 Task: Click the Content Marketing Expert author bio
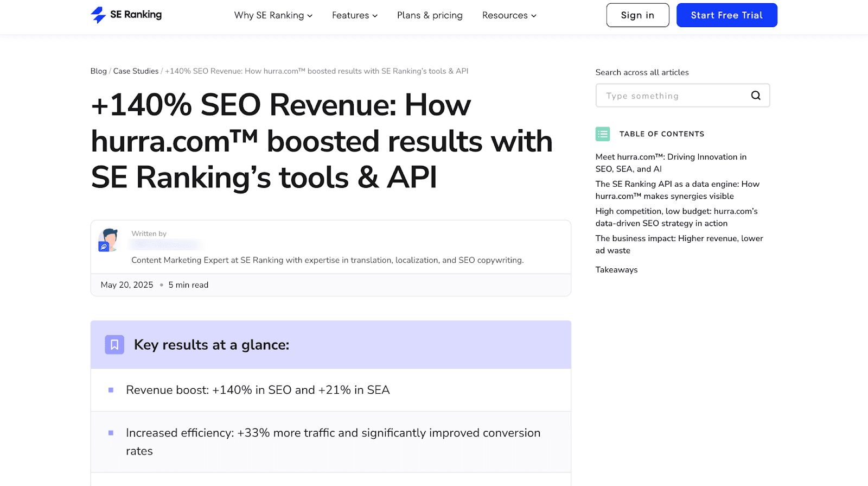coord(328,260)
